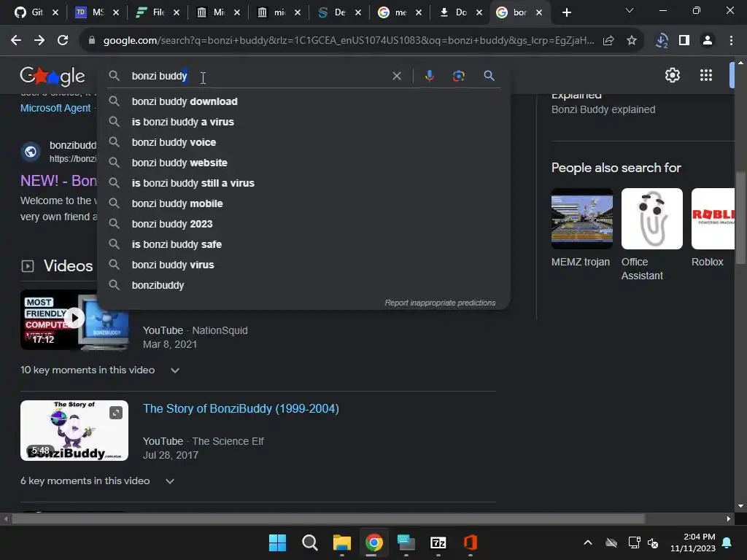Open Microsoft Office from the taskbar
The width and height of the screenshot is (747, 560).
click(x=471, y=542)
